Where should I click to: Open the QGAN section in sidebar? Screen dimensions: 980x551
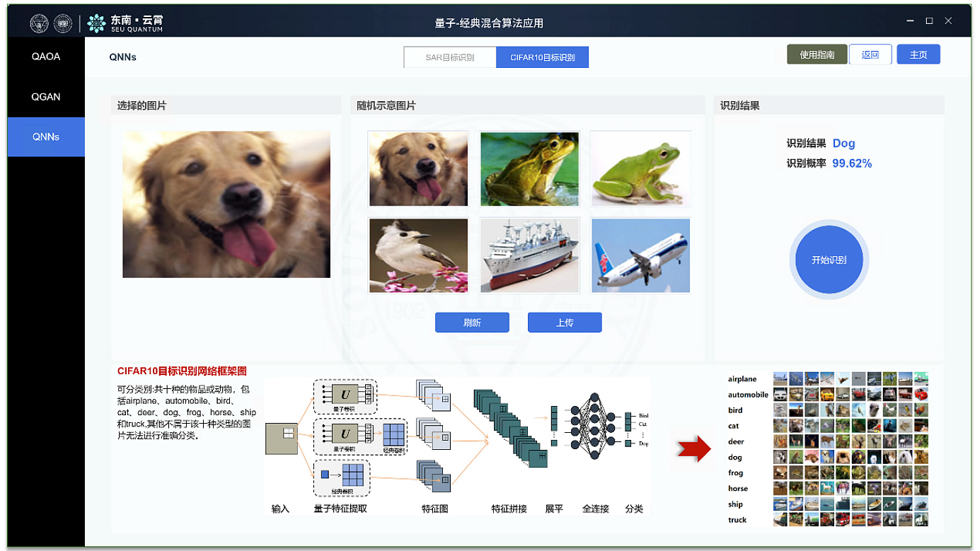(x=46, y=97)
